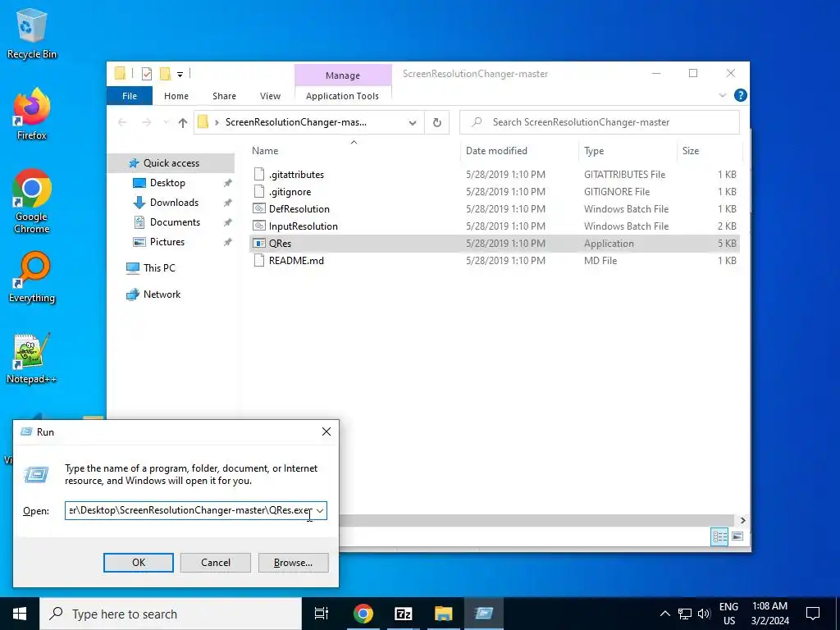The image size is (840, 630).
Task: Click the Run taskbar icon
Action: coord(484,614)
